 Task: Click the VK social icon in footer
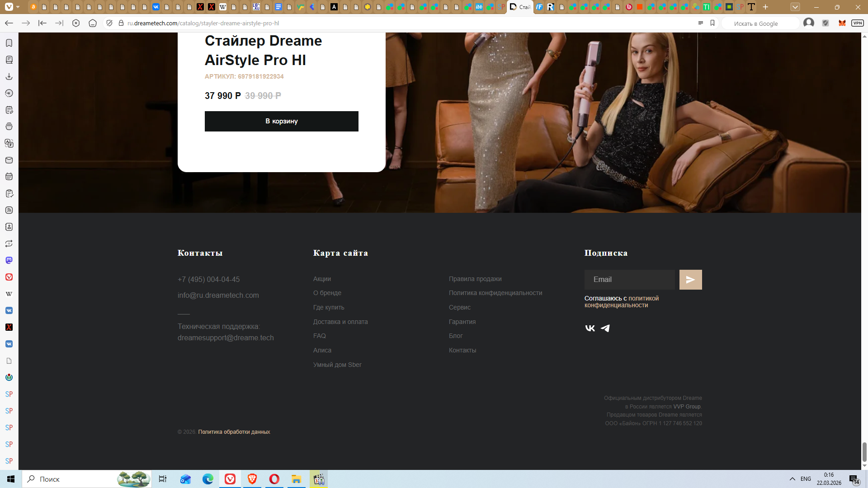590,328
